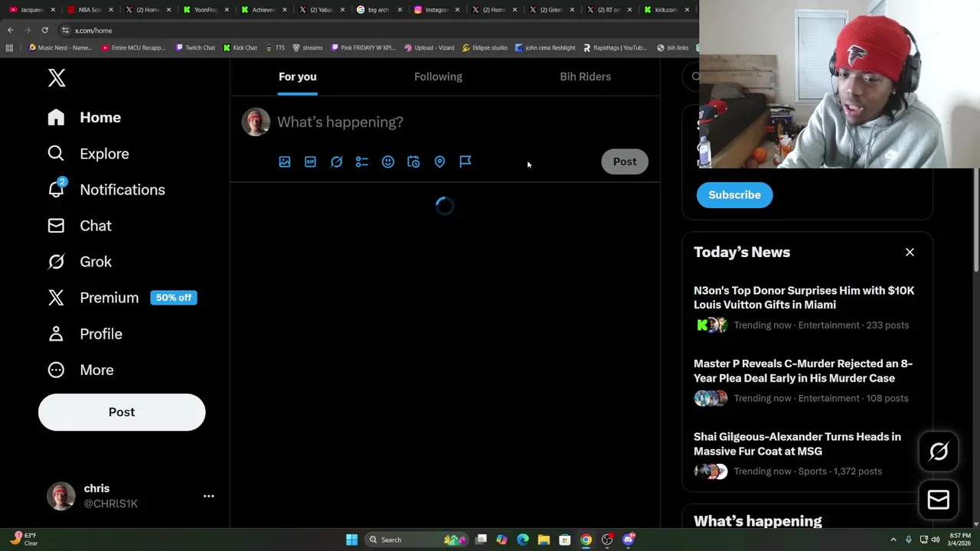
Task: Open Premium with the 50% off badge
Action: pyautogui.click(x=122, y=298)
